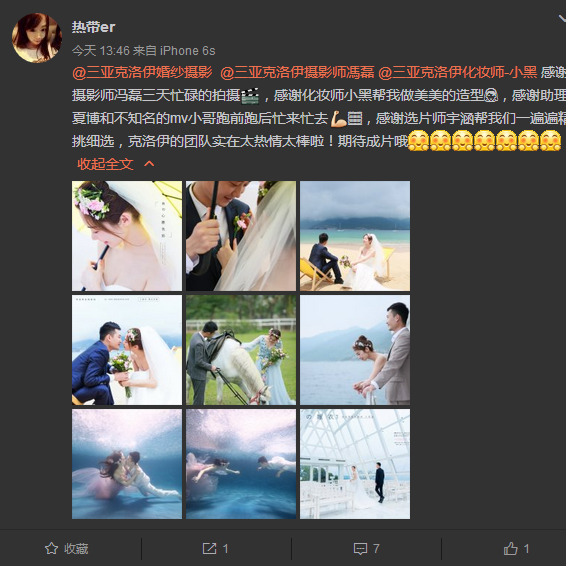Click the 收起全文 up-arrow chevron
Viewport: 566px width, 566px height.
pyautogui.click(x=149, y=164)
